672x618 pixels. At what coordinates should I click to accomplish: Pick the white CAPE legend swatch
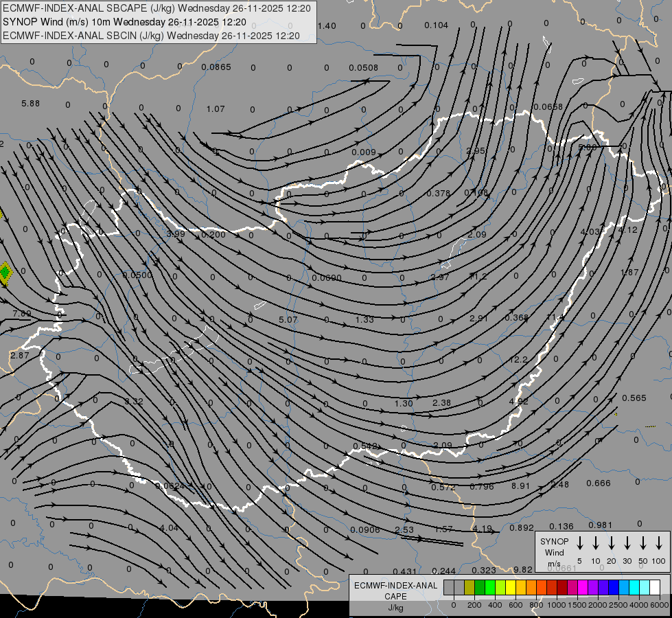[655, 588]
